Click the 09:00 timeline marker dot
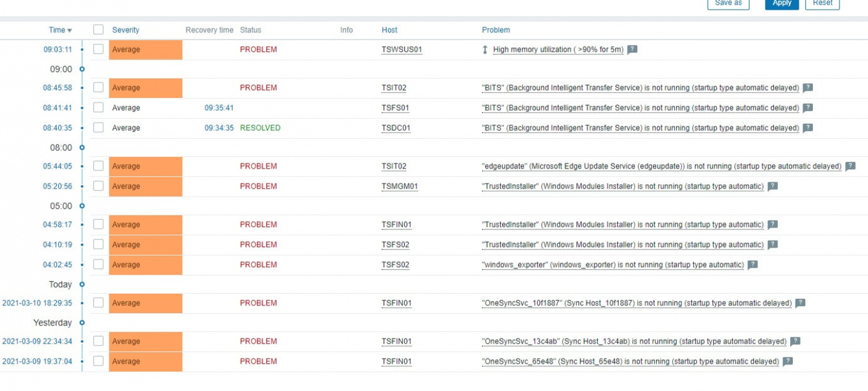 [x=82, y=69]
